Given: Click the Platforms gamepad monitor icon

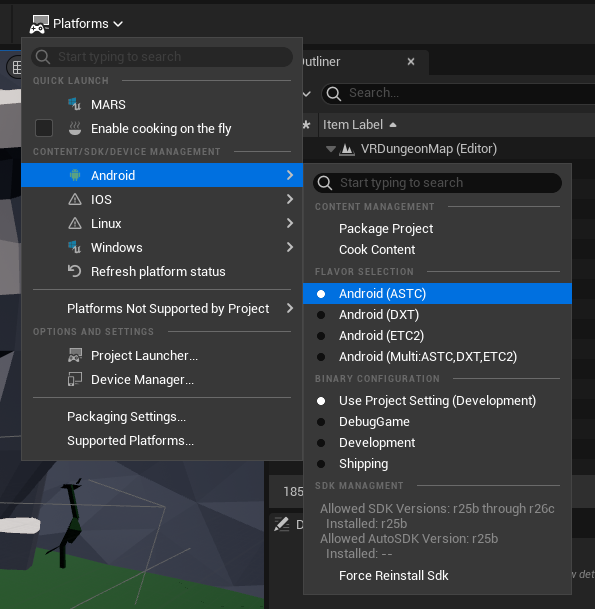Looking at the screenshot, I should 39,24.
